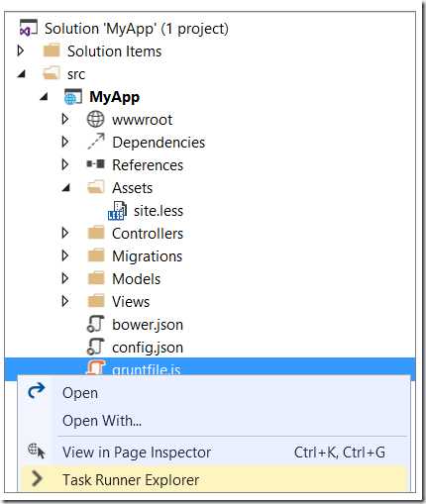Click the Open arrow icon

[x=37, y=391]
